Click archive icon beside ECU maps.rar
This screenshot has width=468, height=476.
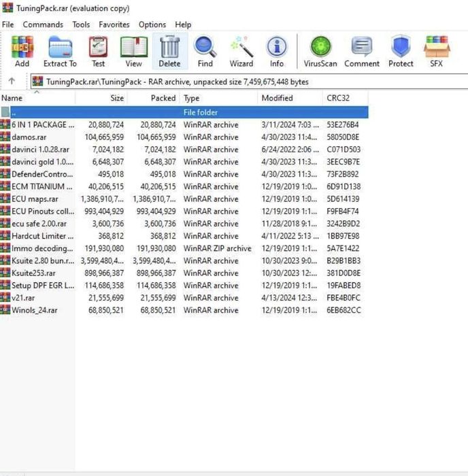point(5,199)
